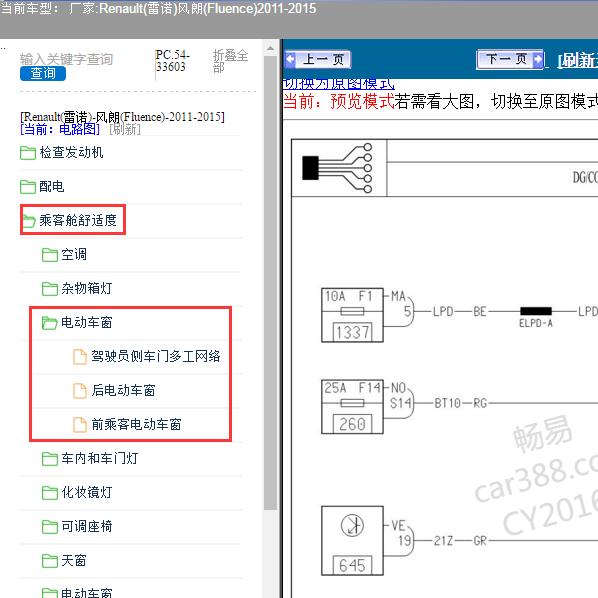Click the 杂物箱灯 folder icon
Screen dimensions: 598x598
[50, 289]
